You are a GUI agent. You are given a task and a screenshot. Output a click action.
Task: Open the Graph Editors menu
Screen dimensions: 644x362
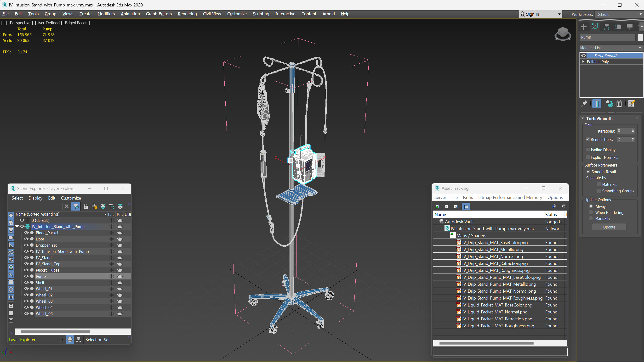click(x=159, y=14)
